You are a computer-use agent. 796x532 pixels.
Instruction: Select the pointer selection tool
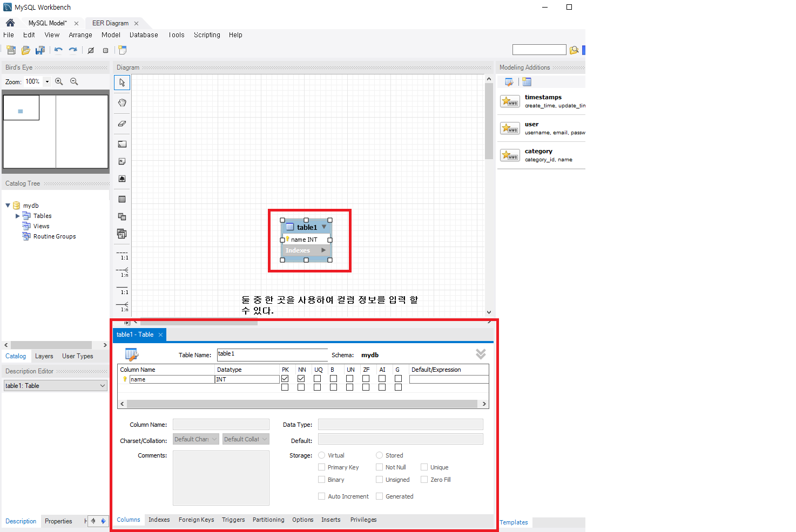pos(122,83)
